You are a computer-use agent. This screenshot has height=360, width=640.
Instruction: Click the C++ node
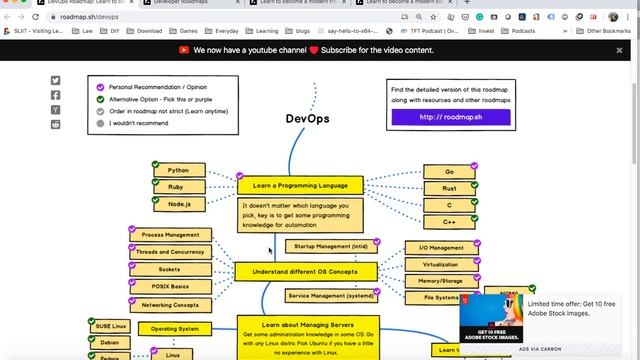coord(449,222)
